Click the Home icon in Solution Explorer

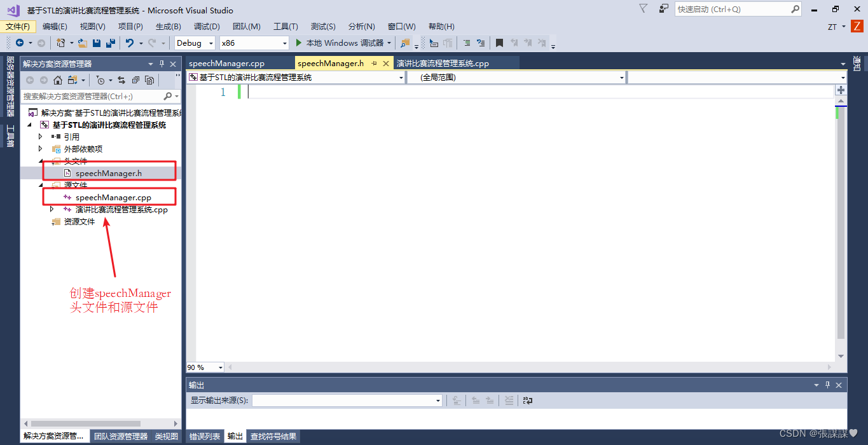tap(58, 80)
